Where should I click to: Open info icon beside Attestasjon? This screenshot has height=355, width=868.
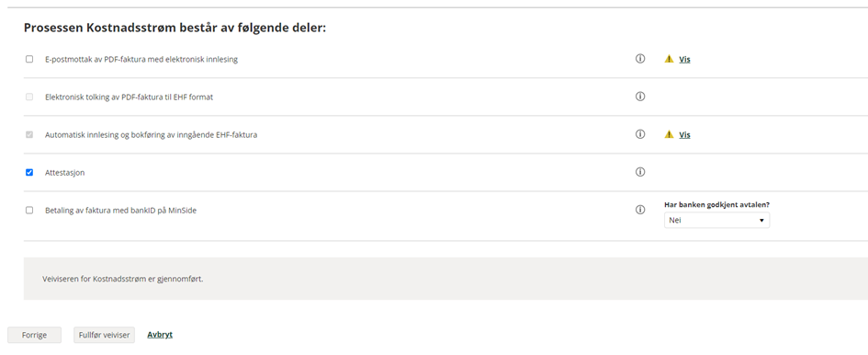coord(640,172)
